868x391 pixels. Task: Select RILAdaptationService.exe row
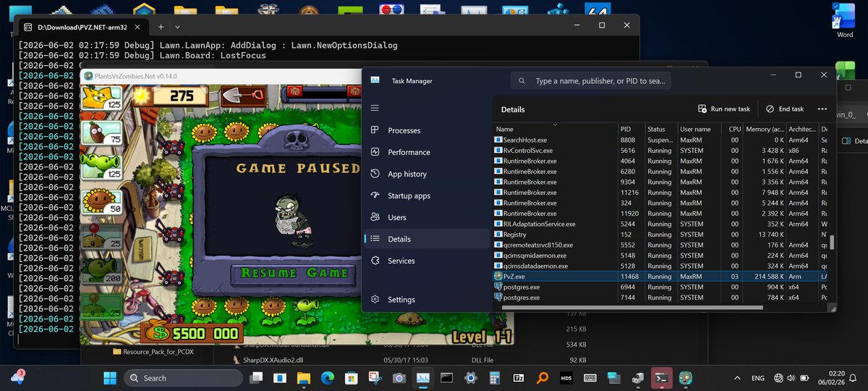661,224
